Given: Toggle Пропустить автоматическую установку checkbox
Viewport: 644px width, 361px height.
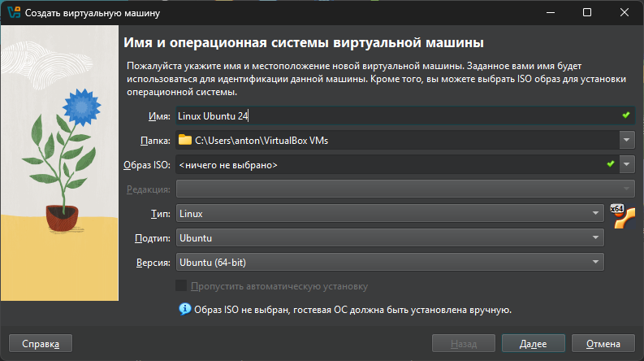Looking at the screenshot, I should 181,285.
